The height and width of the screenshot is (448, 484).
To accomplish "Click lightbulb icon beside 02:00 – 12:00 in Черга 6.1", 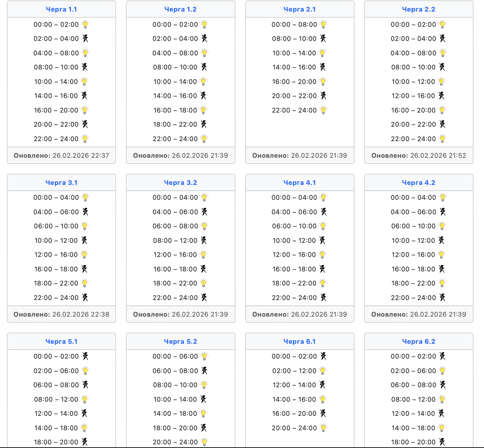I will [323, 371].
